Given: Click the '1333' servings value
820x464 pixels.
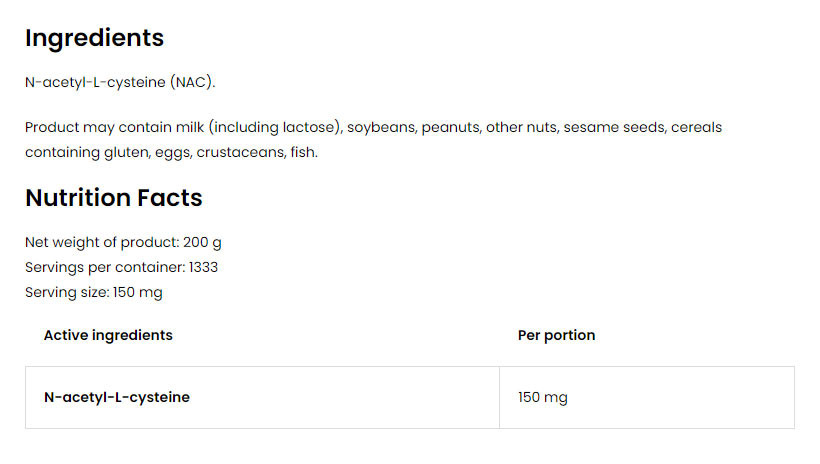Looking at the screenshot, I should pyautogui.click(x=203, y=267).
